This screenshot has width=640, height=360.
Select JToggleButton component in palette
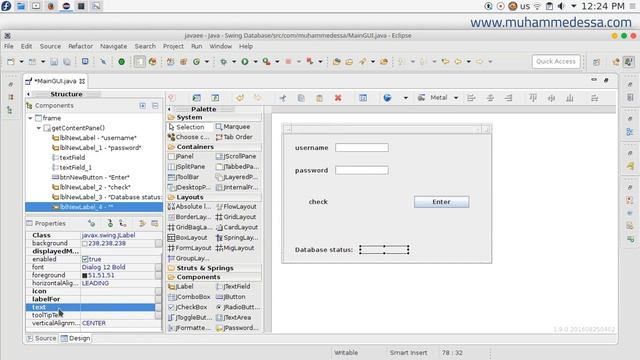190,318
